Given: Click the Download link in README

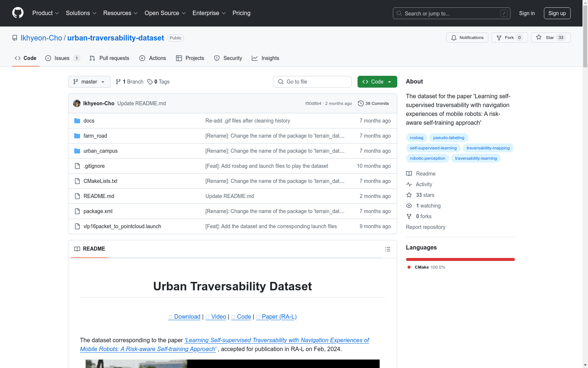Looking at the screenshot, I should [x=184, y=316].
